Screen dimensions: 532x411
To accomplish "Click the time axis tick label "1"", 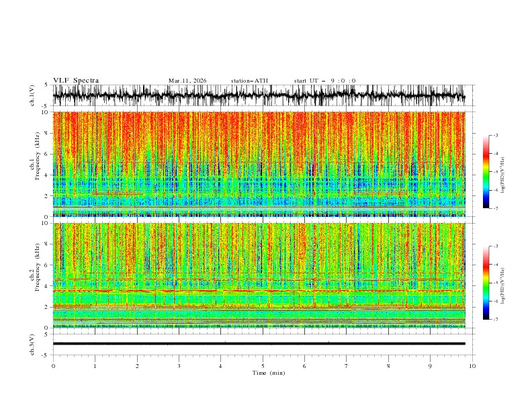I will [95, 366].
